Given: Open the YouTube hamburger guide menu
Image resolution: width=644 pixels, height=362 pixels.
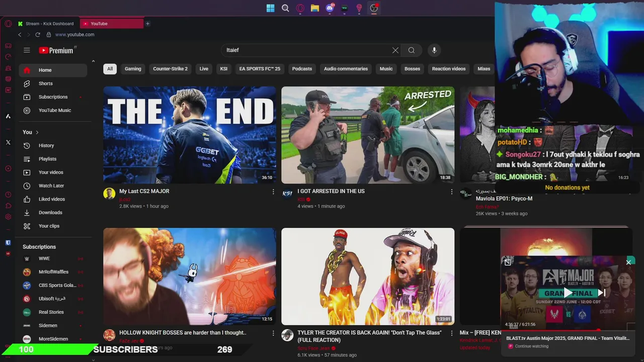Looking at the screenshot, I should click(x=27, y=50).
